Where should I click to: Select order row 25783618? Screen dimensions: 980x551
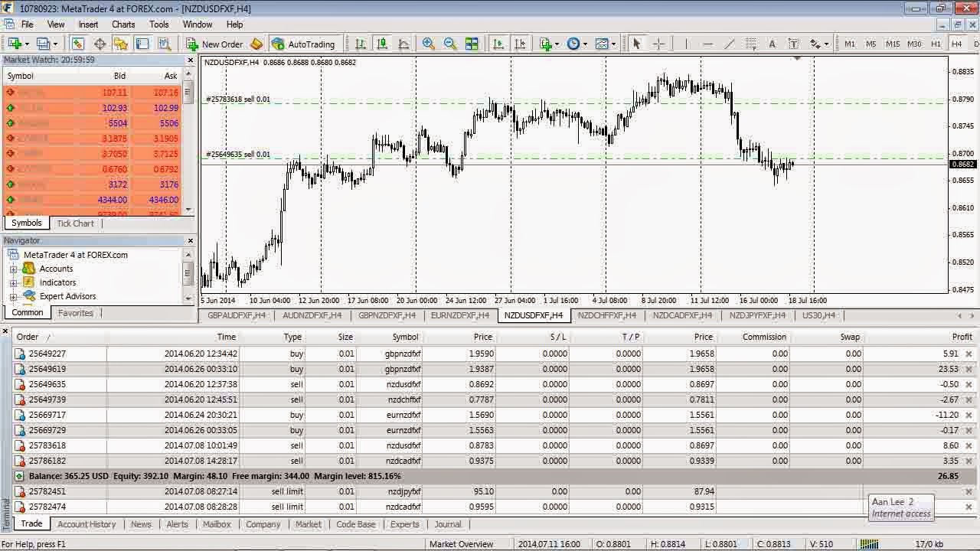[x=494, y=445]
